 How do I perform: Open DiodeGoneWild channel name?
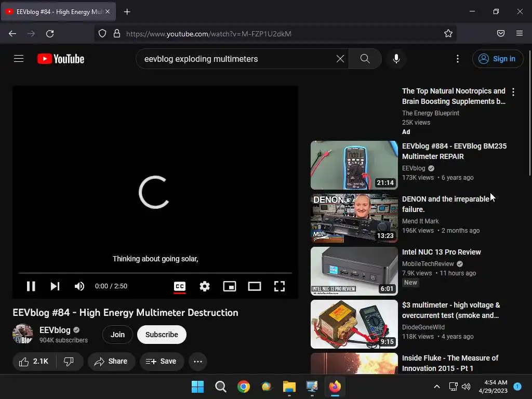423,327
